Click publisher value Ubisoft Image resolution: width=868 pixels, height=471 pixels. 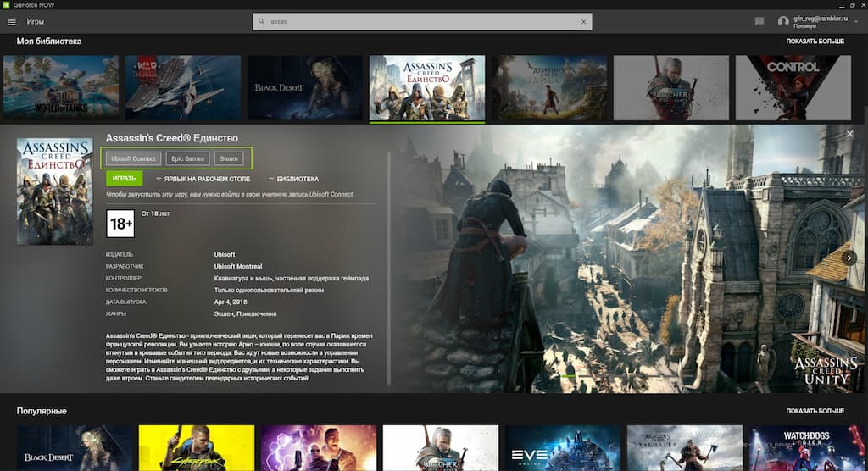tap(224, 255)
